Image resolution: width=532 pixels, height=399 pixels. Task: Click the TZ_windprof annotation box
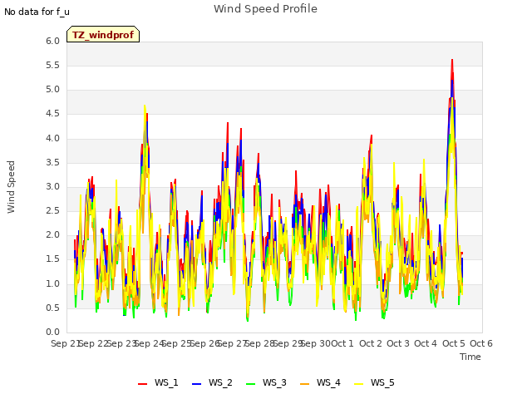pyautogui.click(x=103, y=34)
